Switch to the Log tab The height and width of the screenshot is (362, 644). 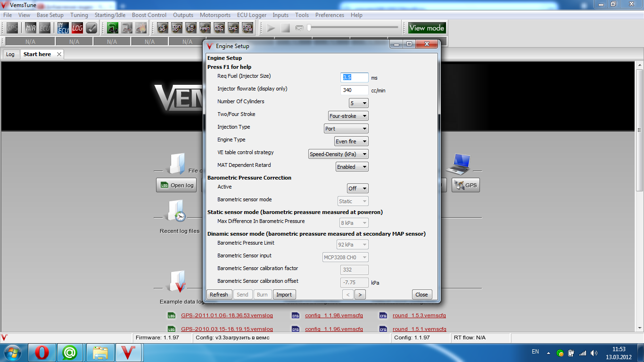(x=10, y=54)
